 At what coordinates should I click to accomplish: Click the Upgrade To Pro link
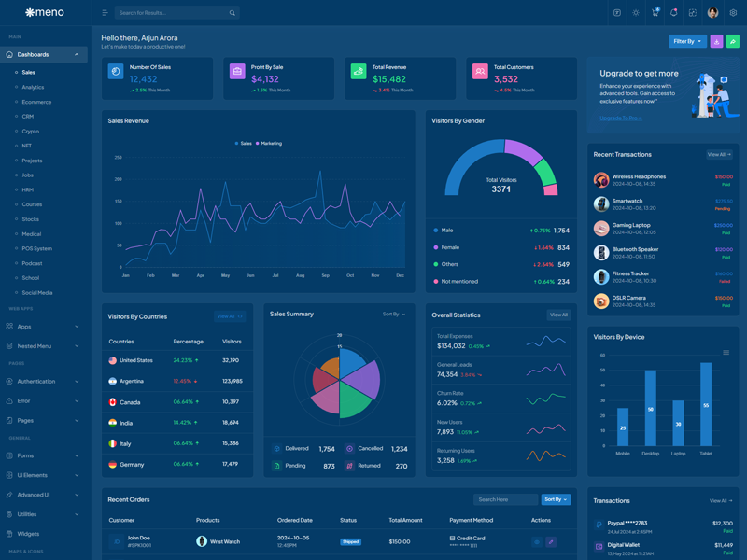[x=620, y=119]
